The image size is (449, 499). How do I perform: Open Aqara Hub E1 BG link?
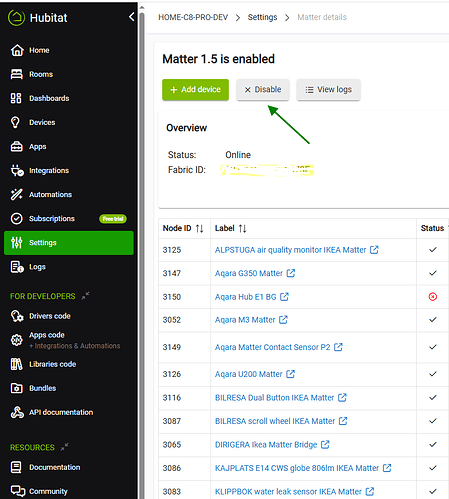[x=246, y=297]
